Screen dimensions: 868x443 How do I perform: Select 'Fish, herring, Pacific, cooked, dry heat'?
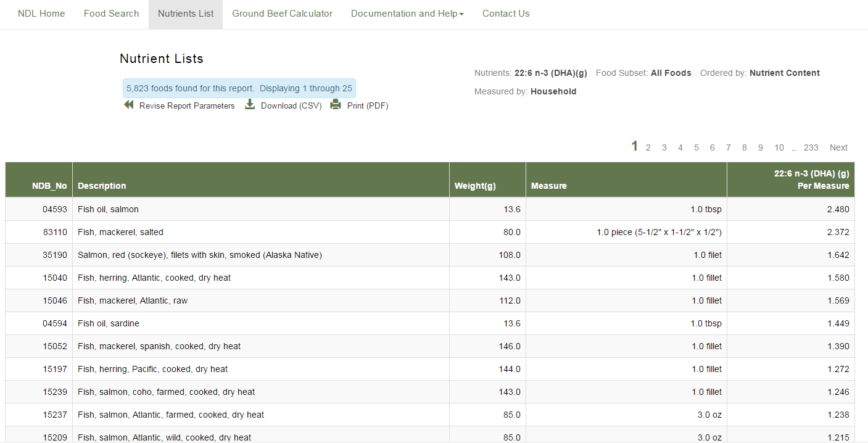pos(153,369)
